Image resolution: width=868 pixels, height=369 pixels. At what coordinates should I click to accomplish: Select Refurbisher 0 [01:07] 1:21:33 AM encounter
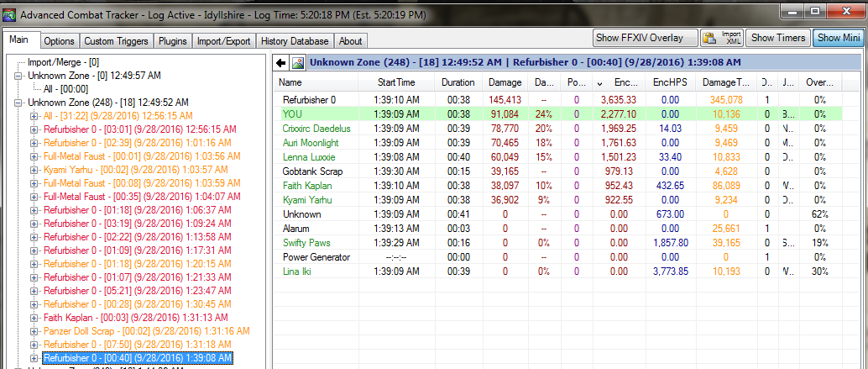pos(138,277)
